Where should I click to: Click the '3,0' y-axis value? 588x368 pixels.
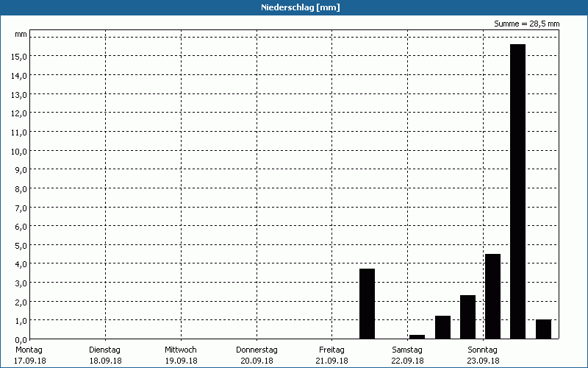pos(21,283)
